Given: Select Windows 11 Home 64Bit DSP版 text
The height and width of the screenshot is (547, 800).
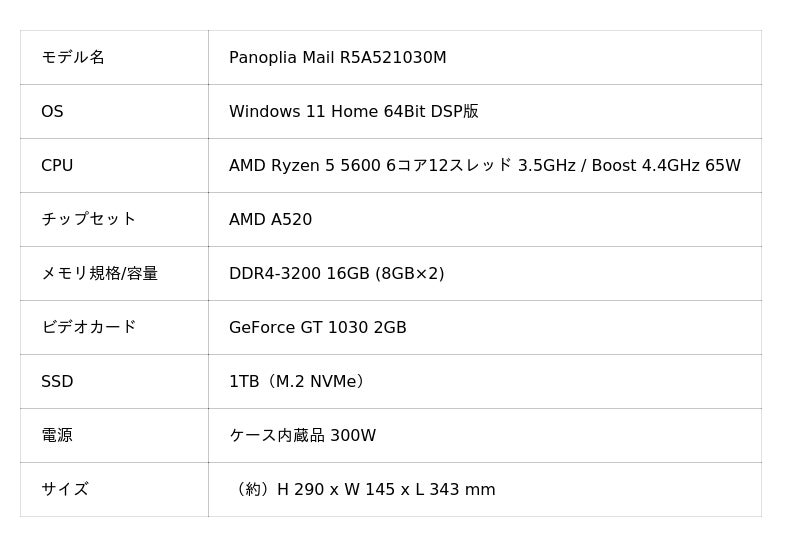Looking at the screenshot, I should [x=353, y=112].
